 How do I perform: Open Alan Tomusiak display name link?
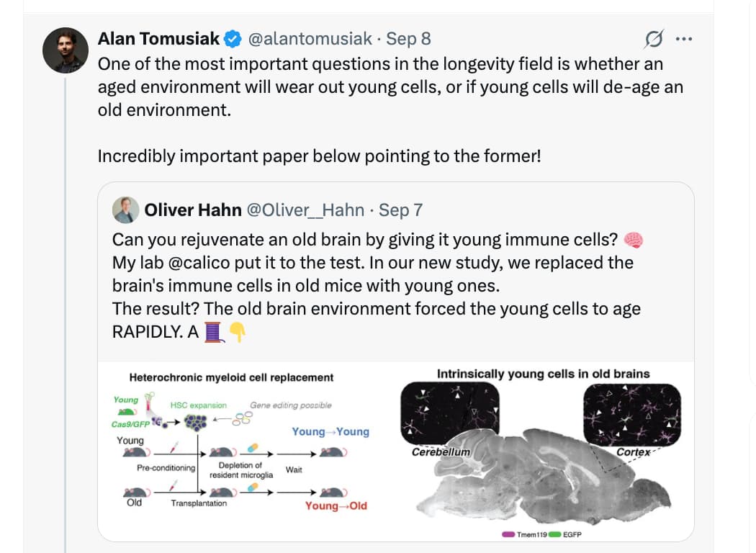click(158, 39)
